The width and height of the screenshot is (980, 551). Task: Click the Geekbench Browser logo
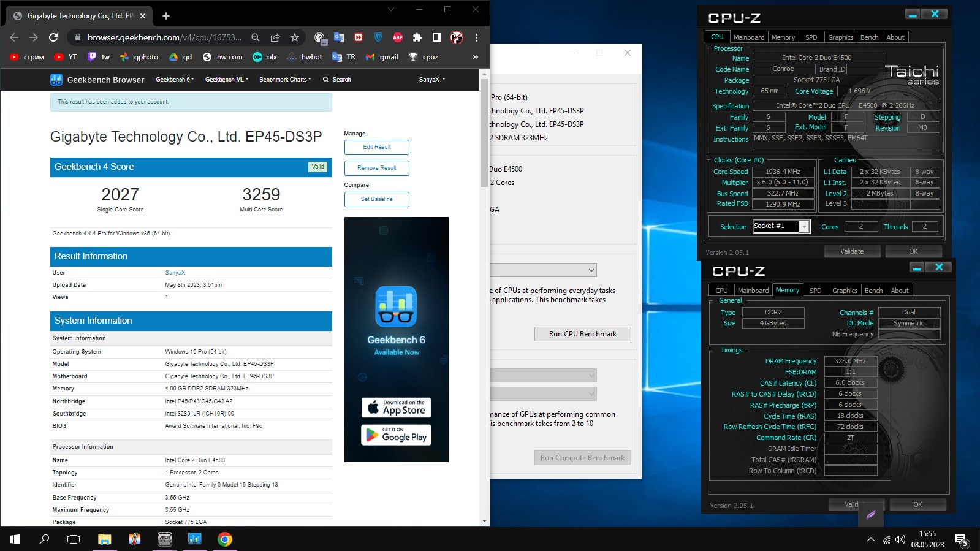[97, 80]
